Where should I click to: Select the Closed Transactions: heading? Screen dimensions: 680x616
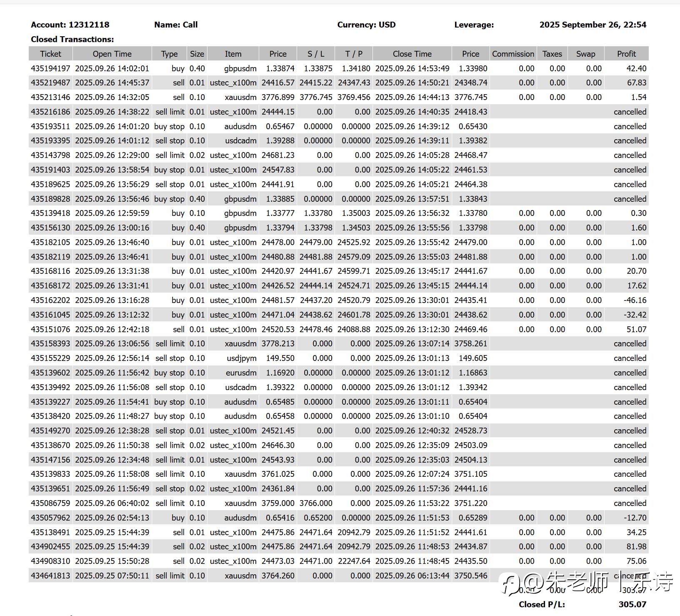coord(72,39)
